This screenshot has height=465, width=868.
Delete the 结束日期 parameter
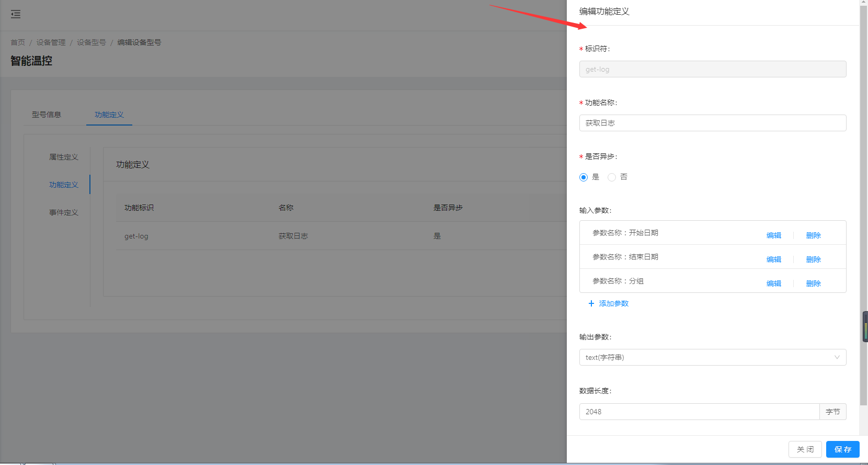[x=814, y=259]
